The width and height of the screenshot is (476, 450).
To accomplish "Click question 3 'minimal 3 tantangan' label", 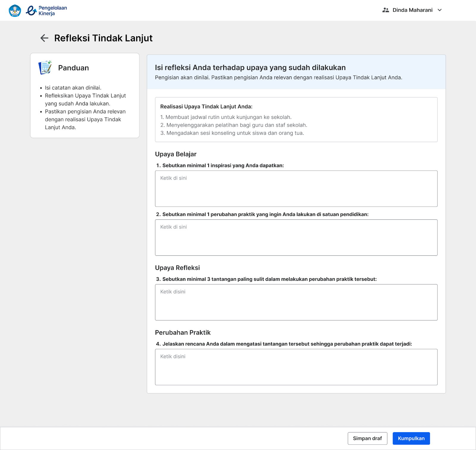I will pos(266,279).
